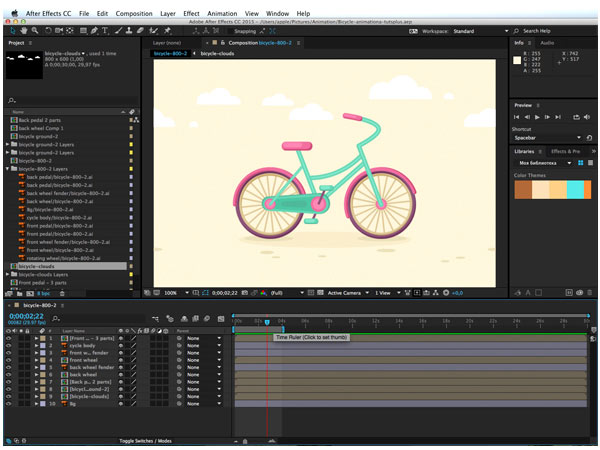Image resolution: width=600 pixels, height=450 pixels.
Task: Hide the front wheel layer
Action: click(x=8, y=360)
